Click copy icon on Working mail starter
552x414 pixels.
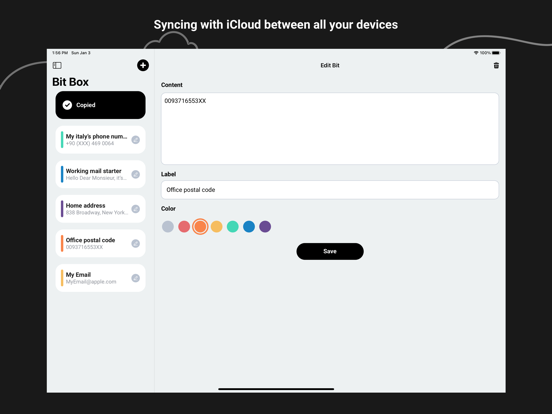[136, 174]
